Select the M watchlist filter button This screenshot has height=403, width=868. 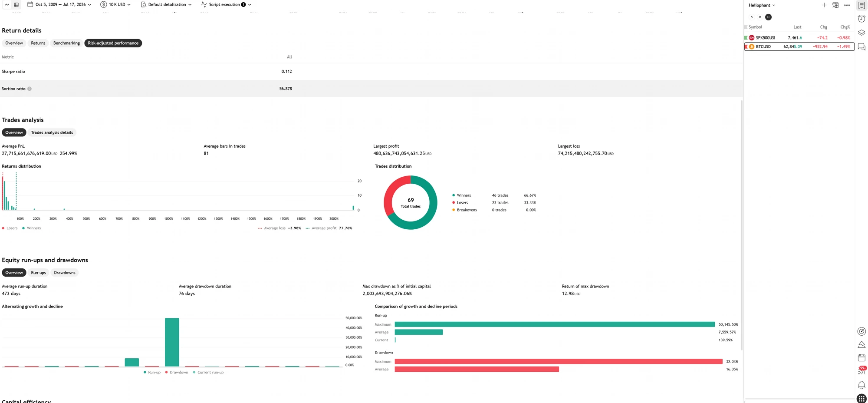[x=760, y=17]
